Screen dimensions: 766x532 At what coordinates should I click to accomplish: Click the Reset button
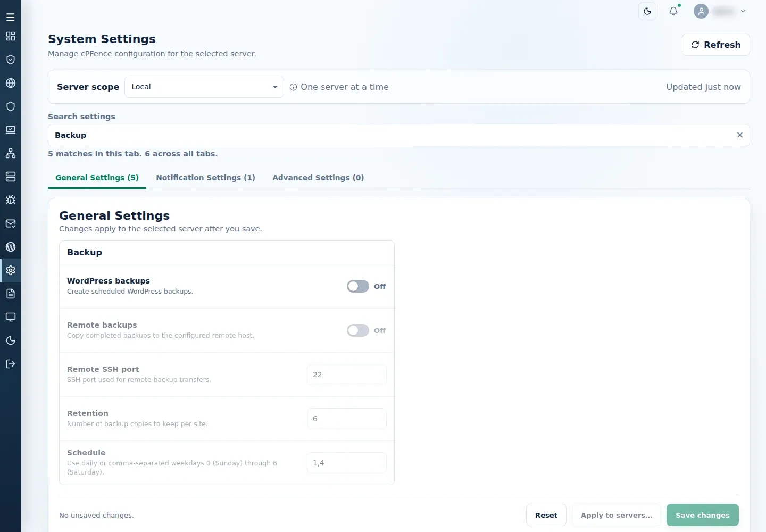click(546, 515)
